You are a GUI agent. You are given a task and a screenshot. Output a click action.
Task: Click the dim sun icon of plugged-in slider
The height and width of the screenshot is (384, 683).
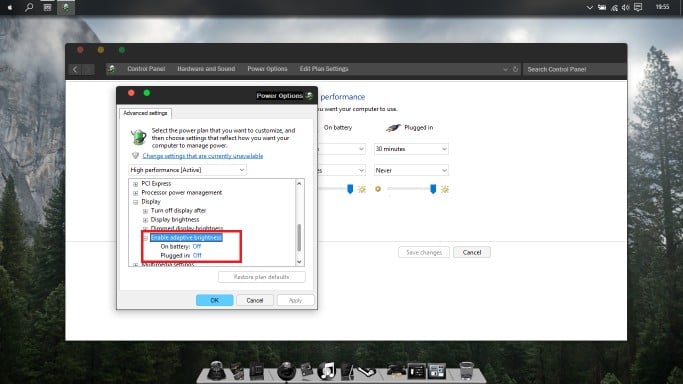click(x=378, y=189)
